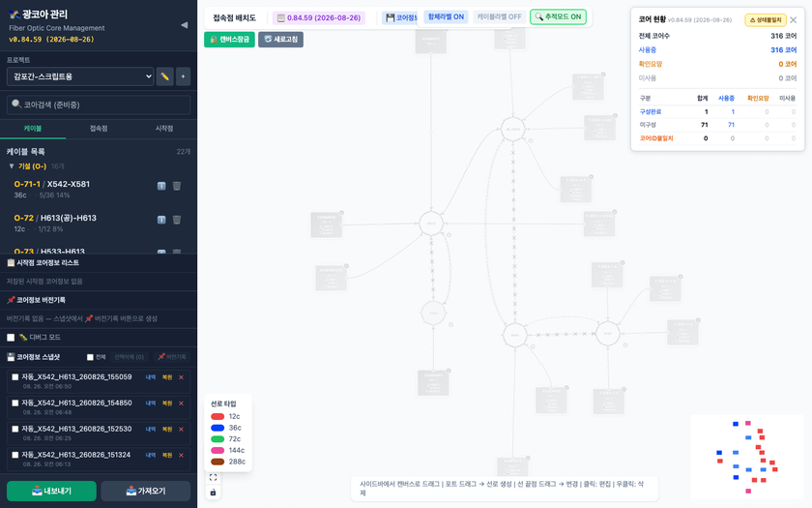Check snapshot 자동_X542_H613_260826_154850

[15, 403]
